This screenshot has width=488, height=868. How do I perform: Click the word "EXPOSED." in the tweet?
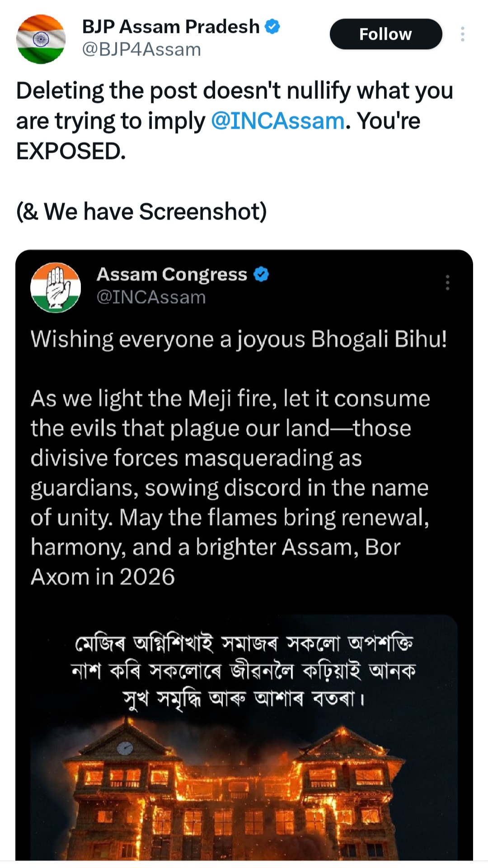[x=71, y=151]
